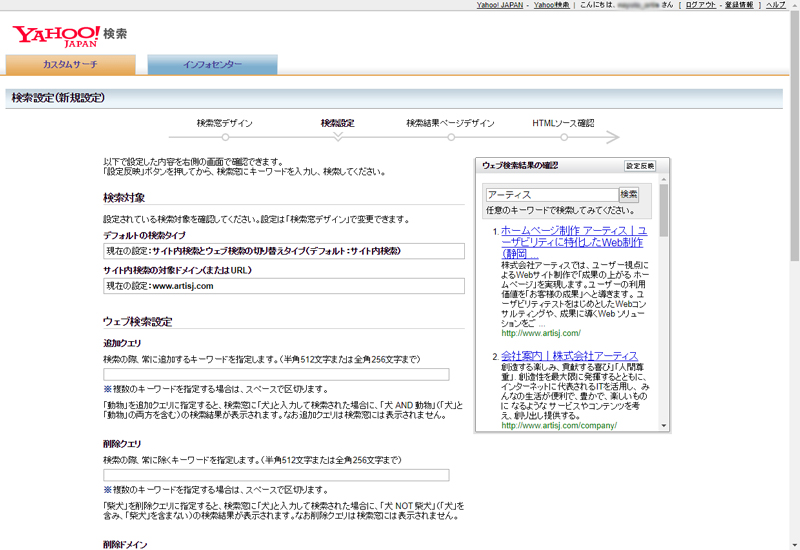
Task: Click the ウェブ検索設定 section heading
Action: pyautogui.click(x=138, y=322)
